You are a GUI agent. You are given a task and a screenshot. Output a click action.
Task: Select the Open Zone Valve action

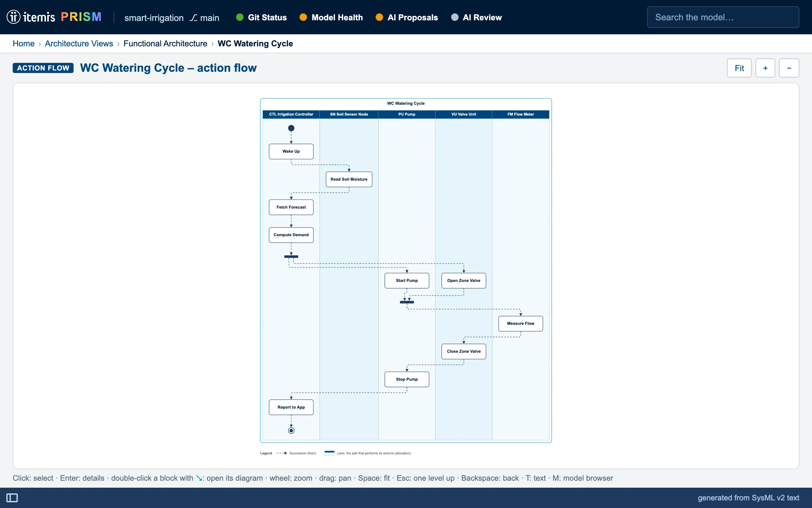pos(464,281)
